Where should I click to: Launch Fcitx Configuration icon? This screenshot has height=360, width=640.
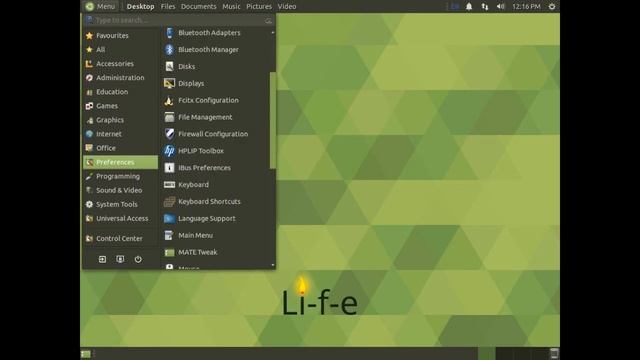[x=169, y=100]
